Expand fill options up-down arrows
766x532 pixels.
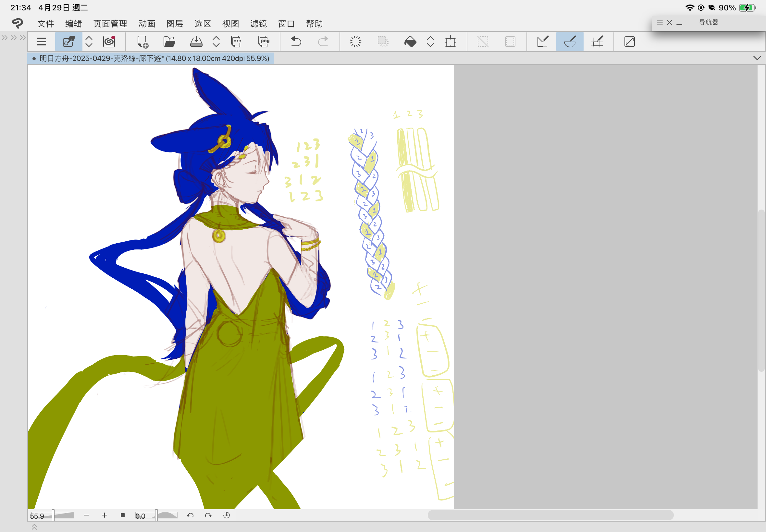pos(430,42)
